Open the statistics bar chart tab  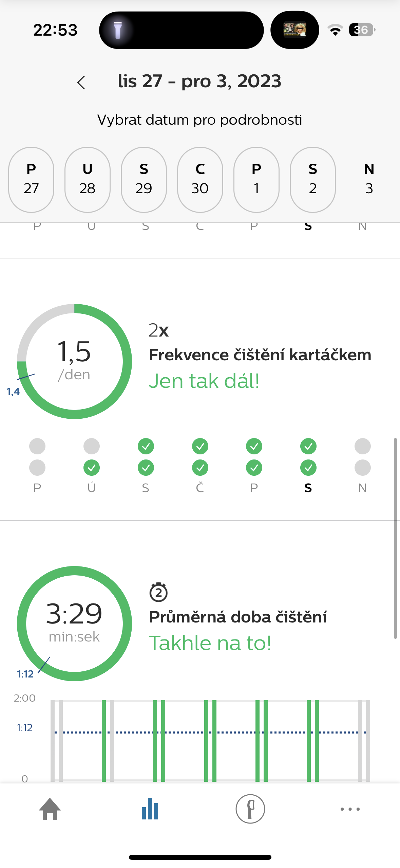click(150, 809)
